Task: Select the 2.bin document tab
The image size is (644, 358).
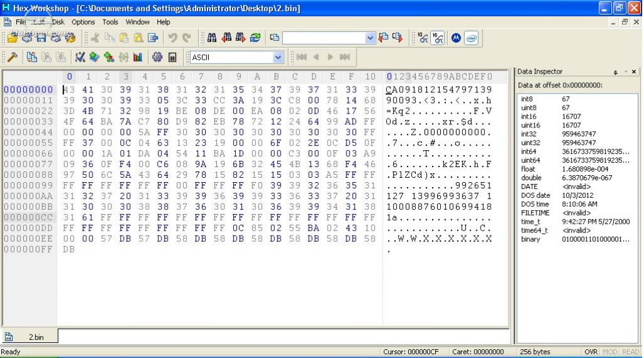Action: [x=30, y=337]
